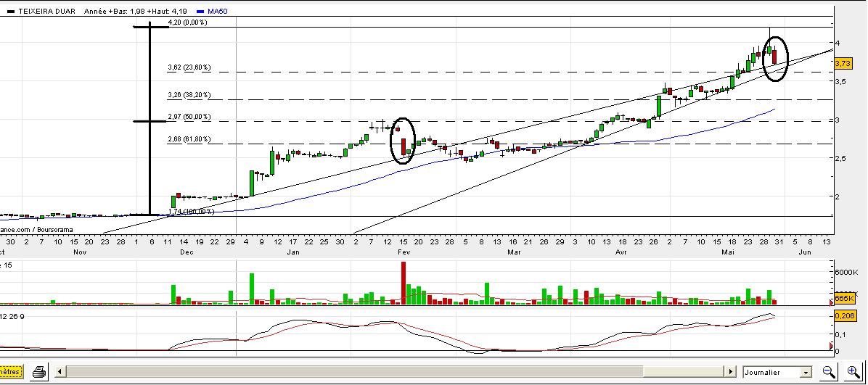
Task: Click the Dec month label
Action: coord(187,252)
